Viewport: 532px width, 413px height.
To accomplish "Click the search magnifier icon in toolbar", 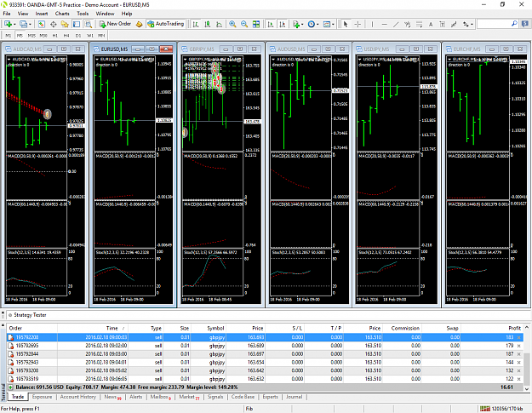I will (514, 23).
